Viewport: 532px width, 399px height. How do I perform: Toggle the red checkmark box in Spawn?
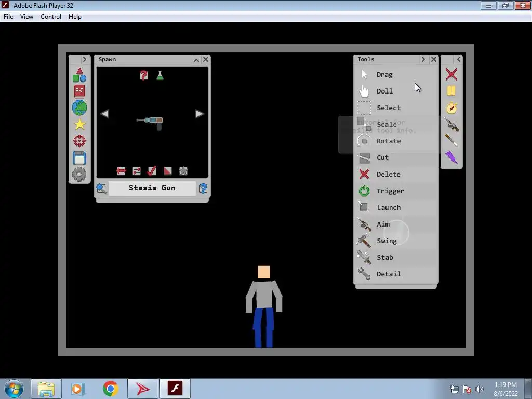point(152,170)
